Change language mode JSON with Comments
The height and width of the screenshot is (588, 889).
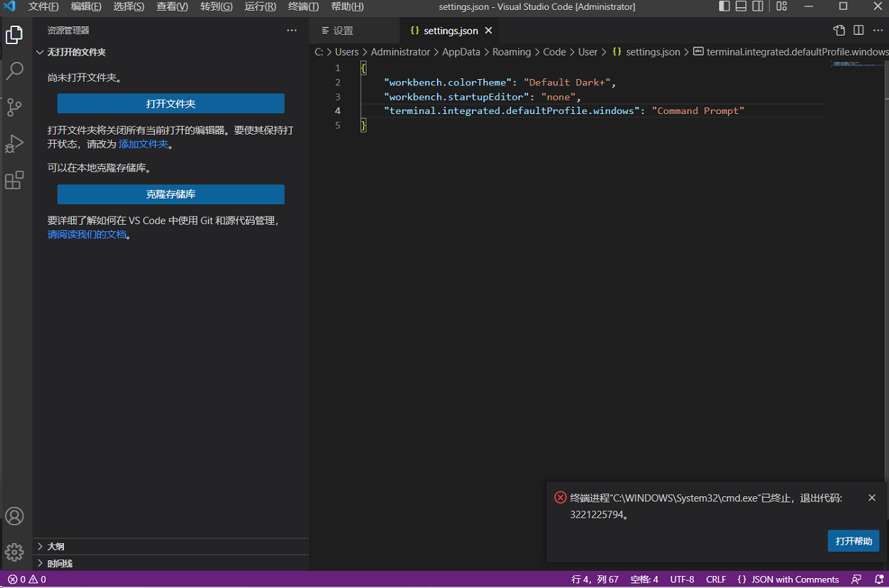coord(789,579)
